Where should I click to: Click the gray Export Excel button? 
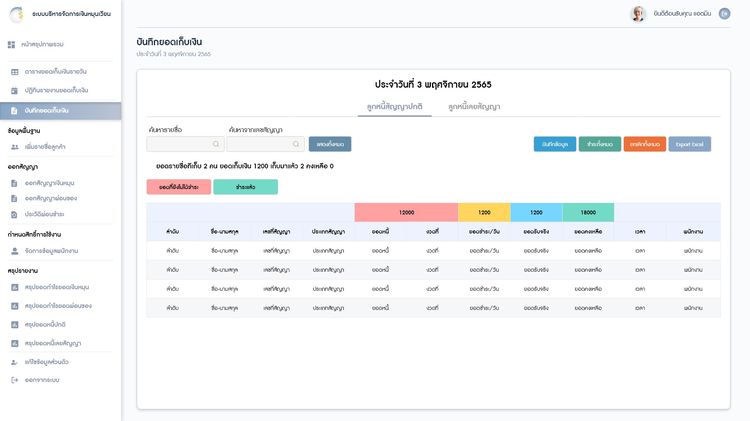pyautogui.click(x=689, y=144)
